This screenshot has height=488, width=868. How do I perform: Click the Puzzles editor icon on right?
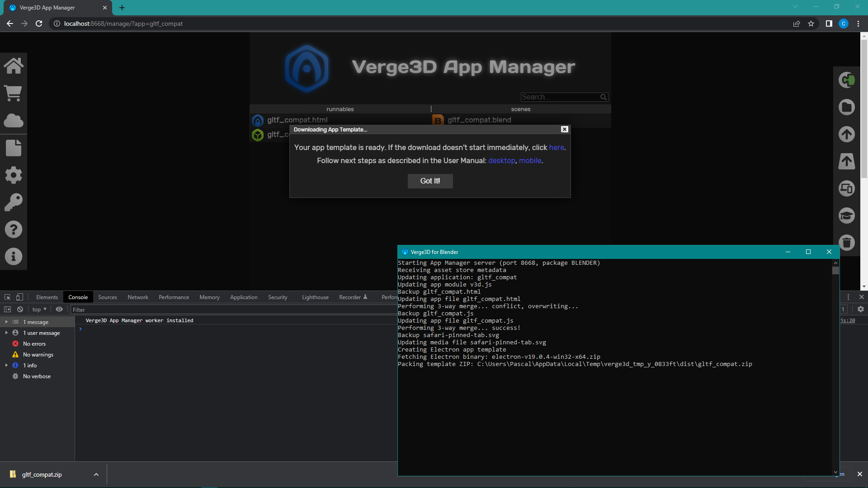[x=847, y=80]
